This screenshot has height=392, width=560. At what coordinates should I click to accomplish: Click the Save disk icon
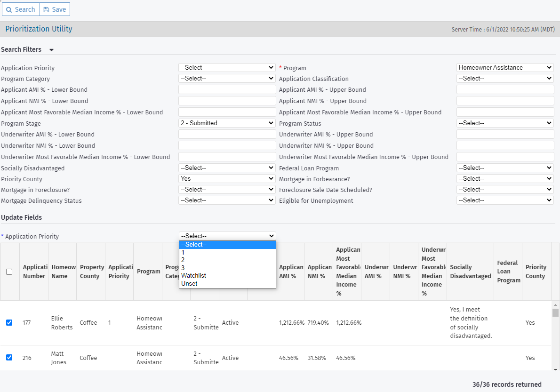click(46, 9)
